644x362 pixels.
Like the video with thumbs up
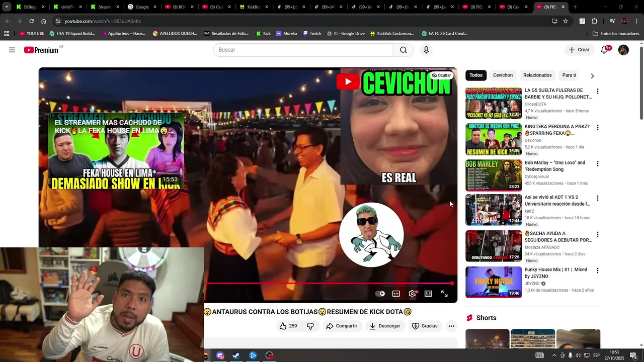tap(288, 326)
